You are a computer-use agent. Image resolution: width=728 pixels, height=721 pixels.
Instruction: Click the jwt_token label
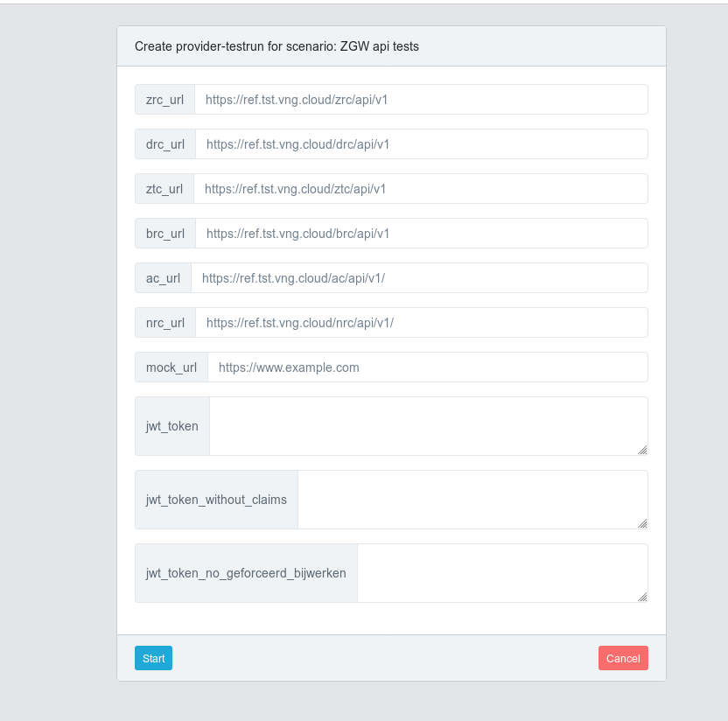tap(171, 425)
